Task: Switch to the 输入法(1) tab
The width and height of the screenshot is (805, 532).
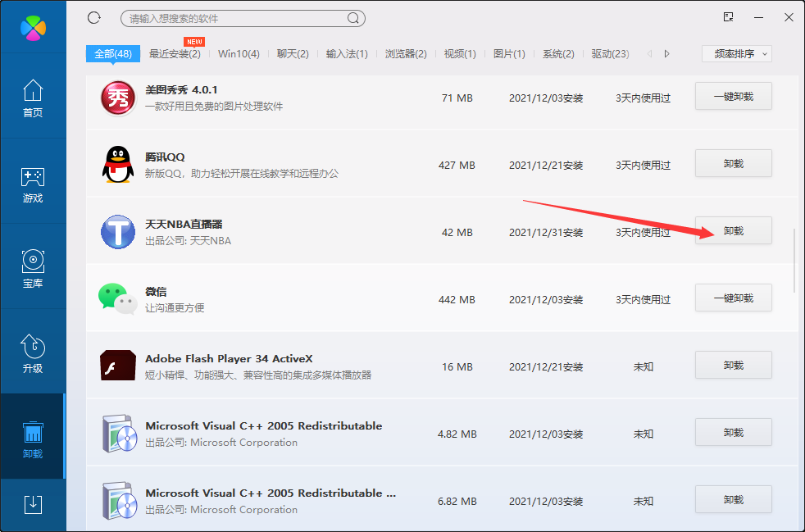Action: point(347,54)
